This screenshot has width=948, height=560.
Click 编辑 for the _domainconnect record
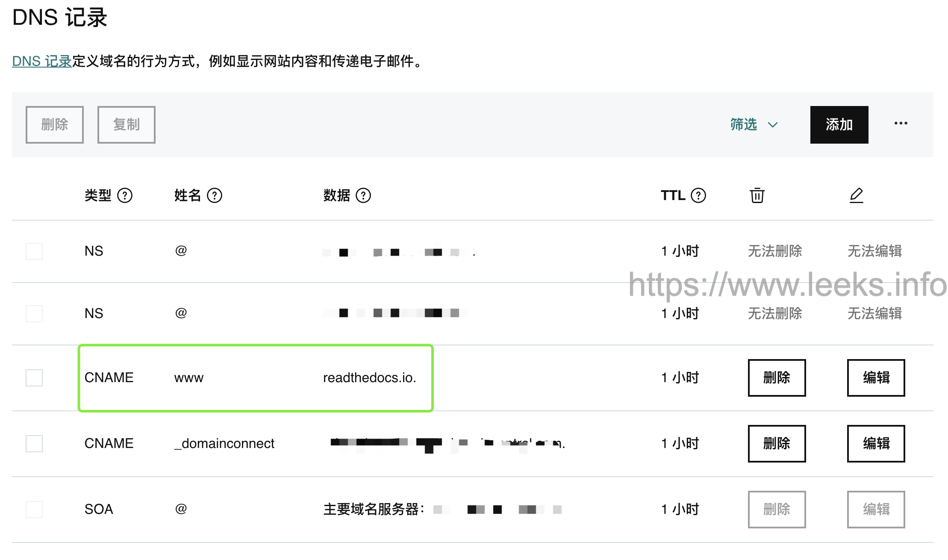876,443
